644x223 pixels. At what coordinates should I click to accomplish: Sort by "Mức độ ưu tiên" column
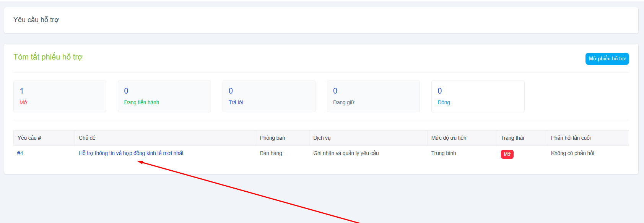(449, 138)
